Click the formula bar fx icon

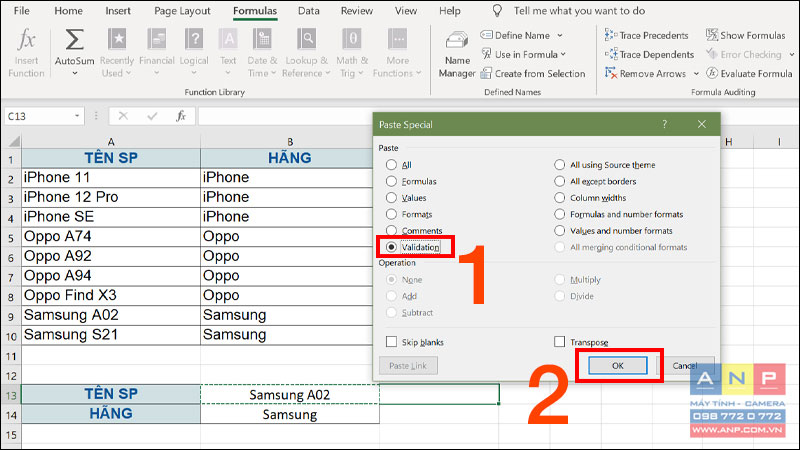coord(181,116)
